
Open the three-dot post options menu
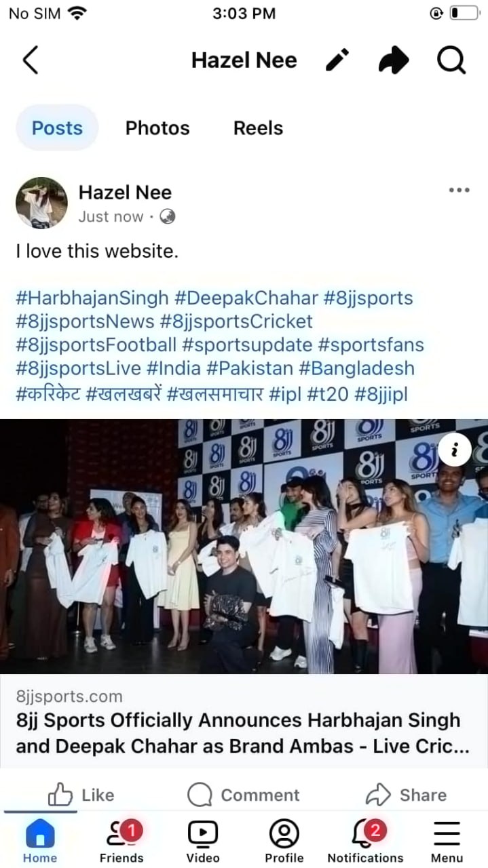click(x=459, y=190)
